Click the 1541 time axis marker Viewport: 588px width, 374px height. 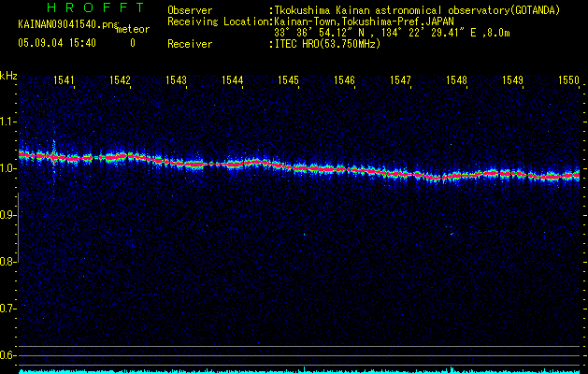tap(65, 79)
